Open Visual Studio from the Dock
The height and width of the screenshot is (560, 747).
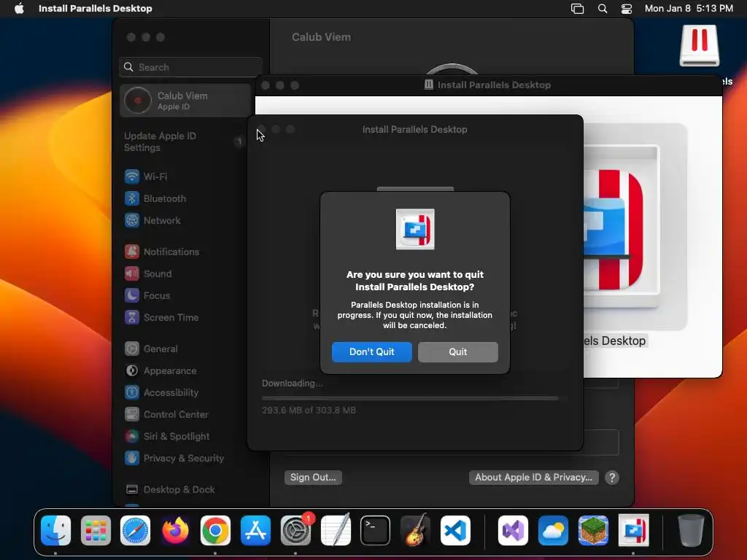pyautogui.click(x=513, y=531)
